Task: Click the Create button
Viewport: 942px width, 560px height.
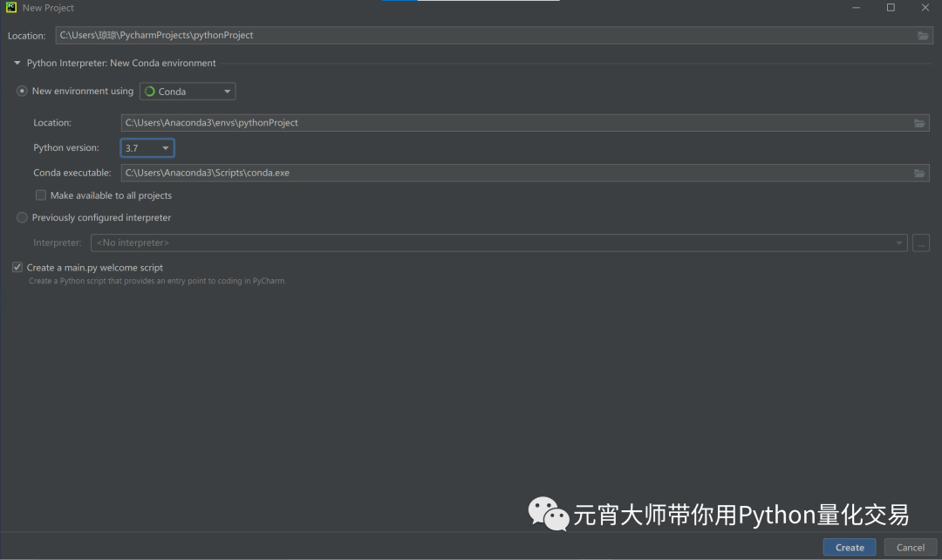Action: 850,548
